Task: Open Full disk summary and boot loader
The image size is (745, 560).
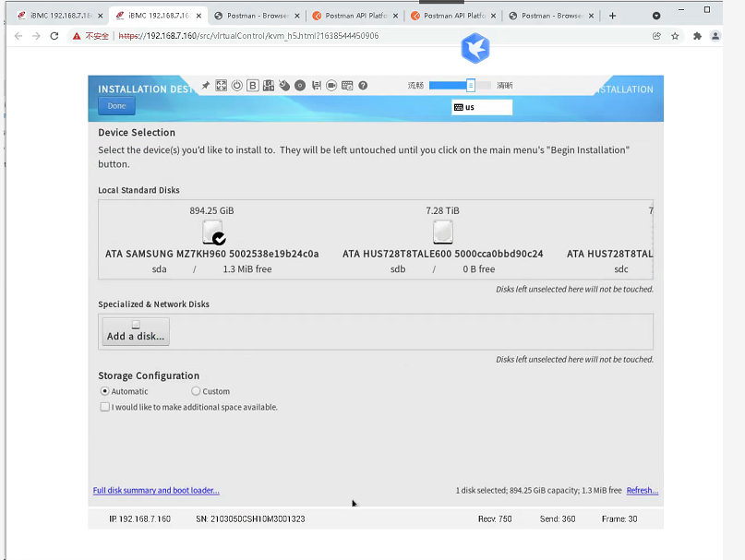Action: (x=156, y=491)
